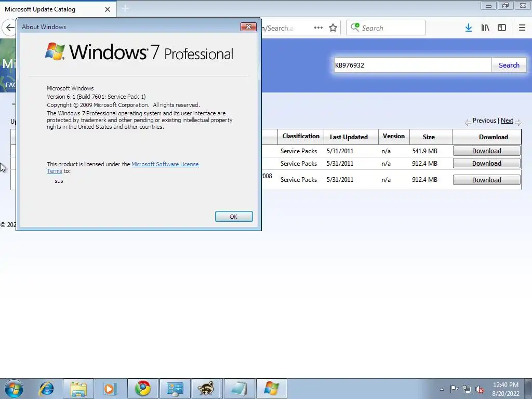Click the Firefox back arrow button
Screen dimensions: 532x399
pyautogui.click(x=10, y=28)
